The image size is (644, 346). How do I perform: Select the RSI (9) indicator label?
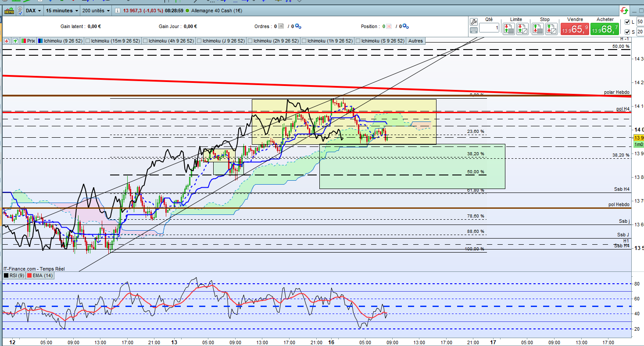pyautogui.click(x=17, y=275)
